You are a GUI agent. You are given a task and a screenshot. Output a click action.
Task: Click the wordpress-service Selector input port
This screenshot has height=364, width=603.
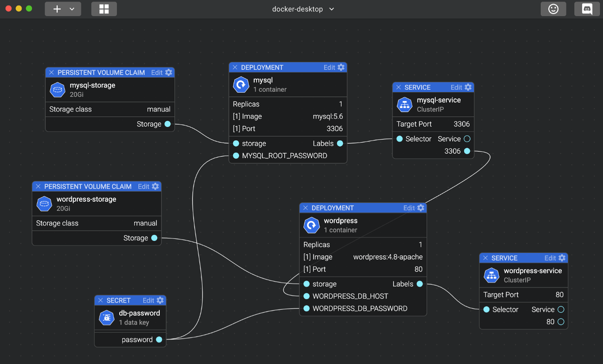486,310
